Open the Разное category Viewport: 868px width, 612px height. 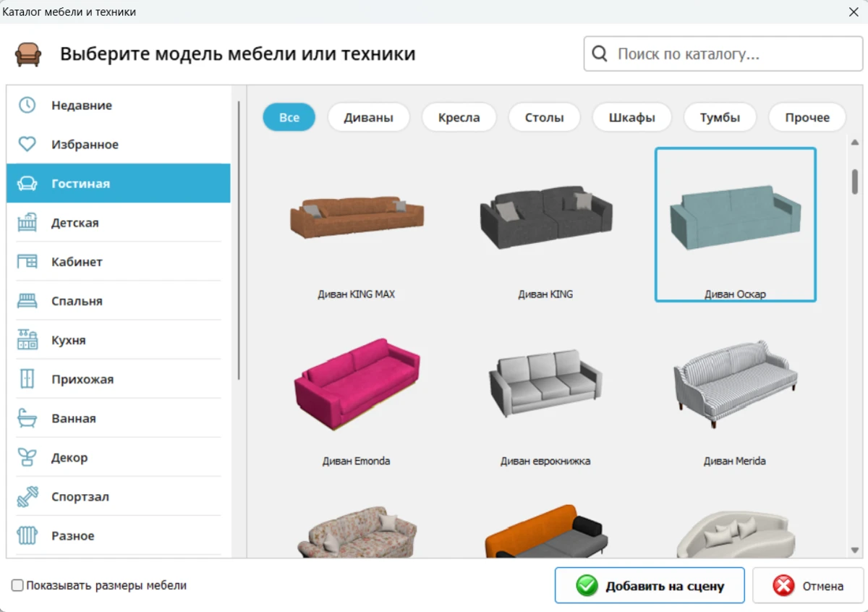click(x=119, y=536)
